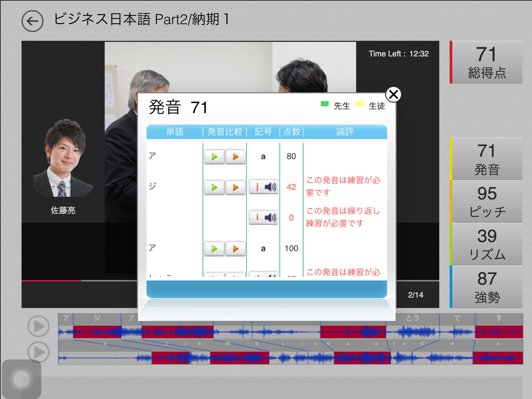Play student audio for first ア row
This screenshot has width=532, height=399.
[235, 157]
